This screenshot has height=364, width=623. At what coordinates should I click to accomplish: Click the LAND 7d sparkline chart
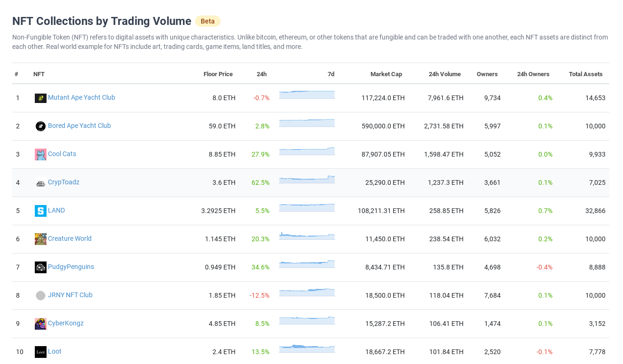tap(307, 207)
